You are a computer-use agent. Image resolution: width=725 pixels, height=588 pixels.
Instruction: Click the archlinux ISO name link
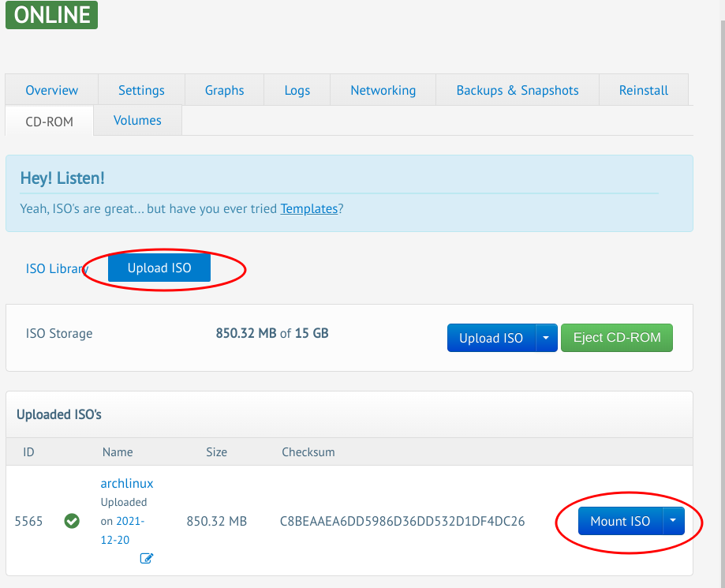coord(127,483)
